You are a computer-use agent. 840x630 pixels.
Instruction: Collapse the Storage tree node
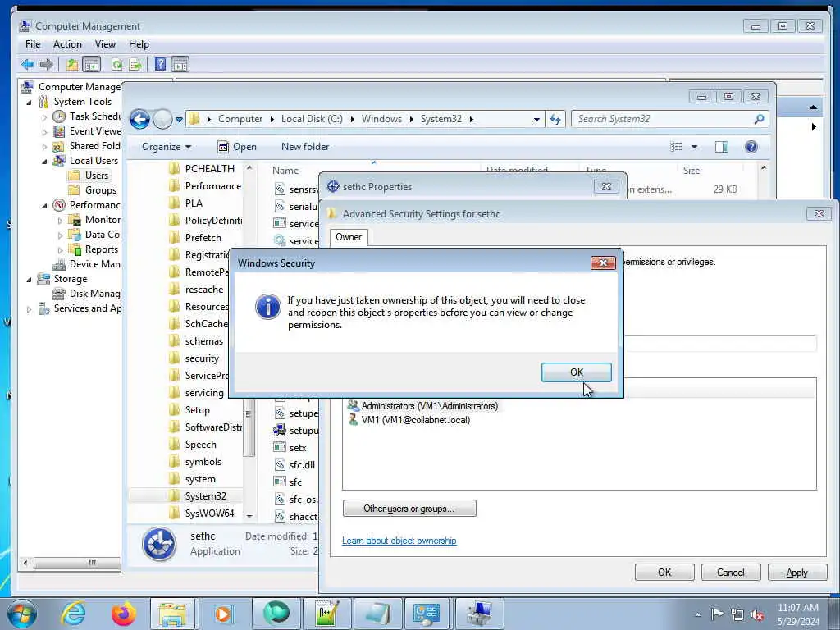coord(29,279)
